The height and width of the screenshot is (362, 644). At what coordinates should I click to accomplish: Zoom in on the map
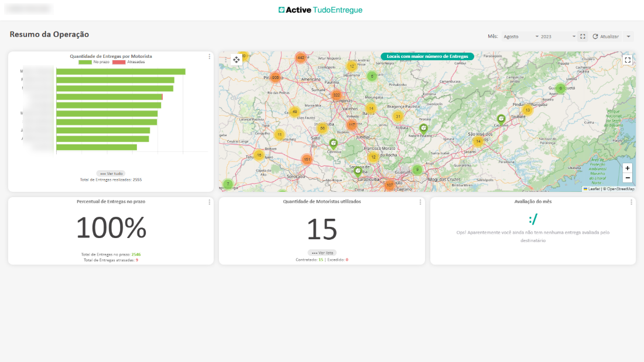click(x=628, y=168)
